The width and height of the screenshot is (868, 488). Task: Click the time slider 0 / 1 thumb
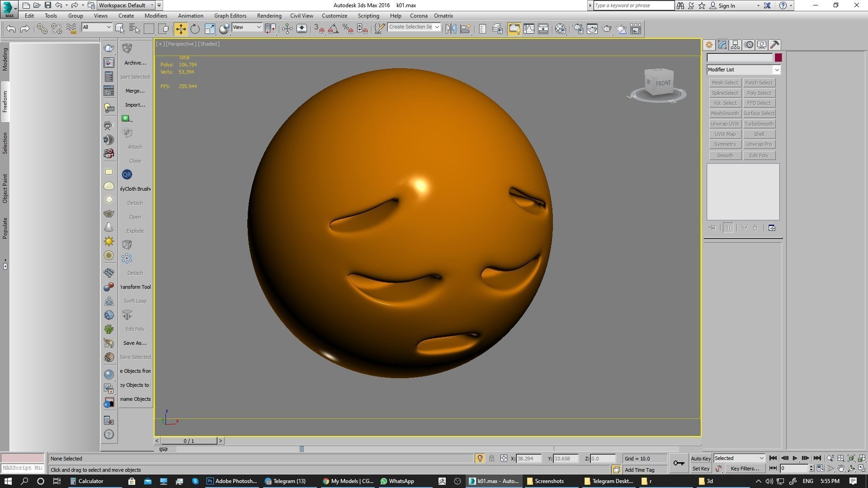coord(189,441)
